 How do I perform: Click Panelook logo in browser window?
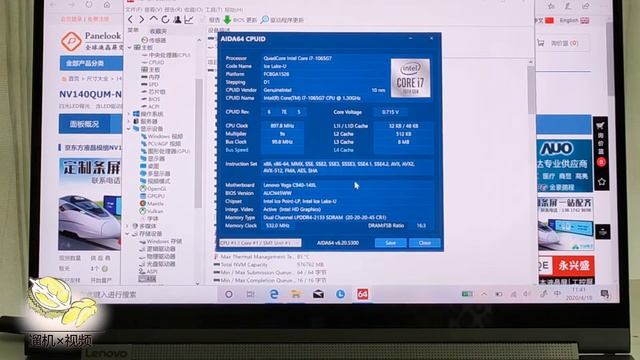tap(91, 40)
